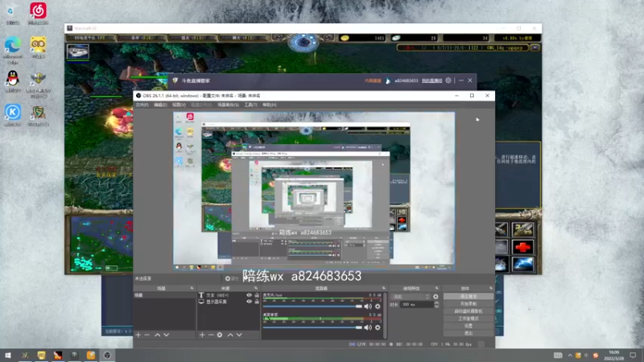Add a new source with plus icon
Viewport: 644px width, 362px height.
coord(202,335)
